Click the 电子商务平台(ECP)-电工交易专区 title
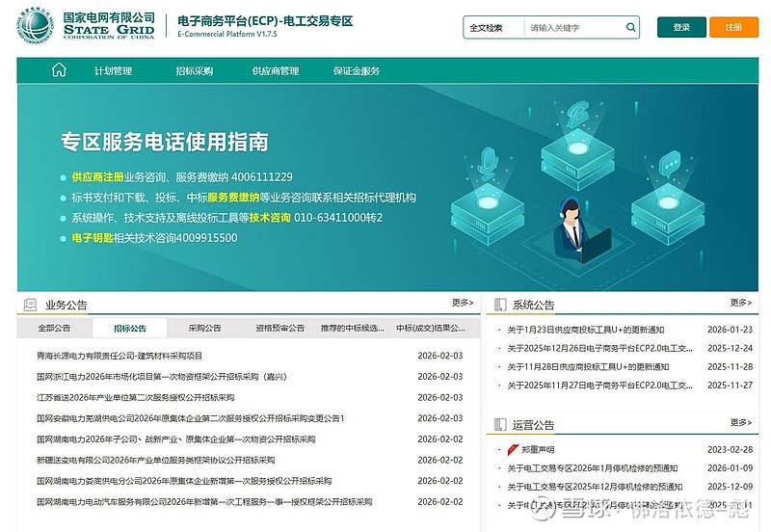 tap(265, 21)
